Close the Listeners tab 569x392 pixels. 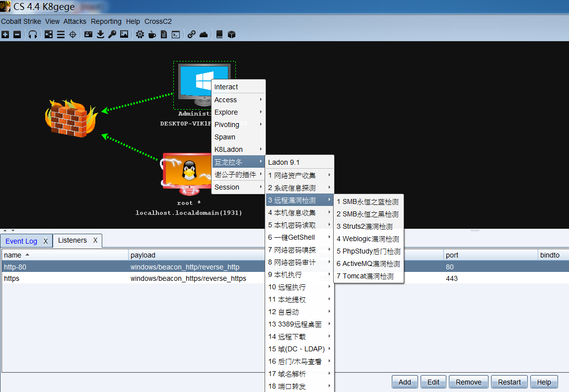95,241
